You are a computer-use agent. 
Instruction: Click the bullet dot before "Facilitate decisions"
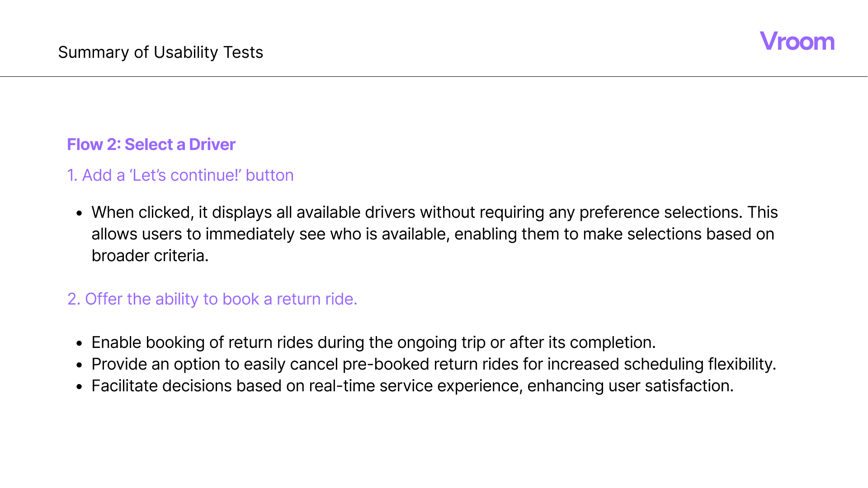click(80, 386)
